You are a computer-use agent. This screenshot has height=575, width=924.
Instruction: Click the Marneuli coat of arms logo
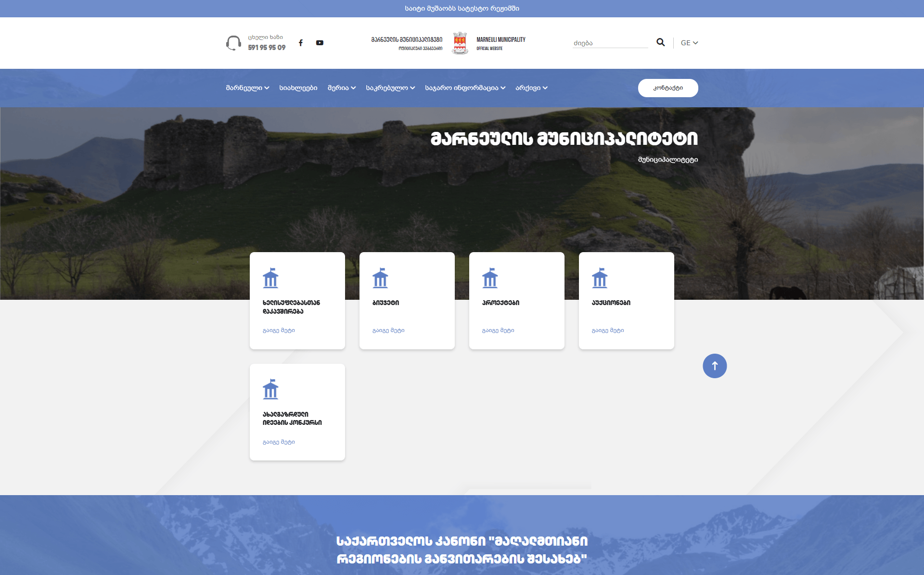(x=460, y=43)
